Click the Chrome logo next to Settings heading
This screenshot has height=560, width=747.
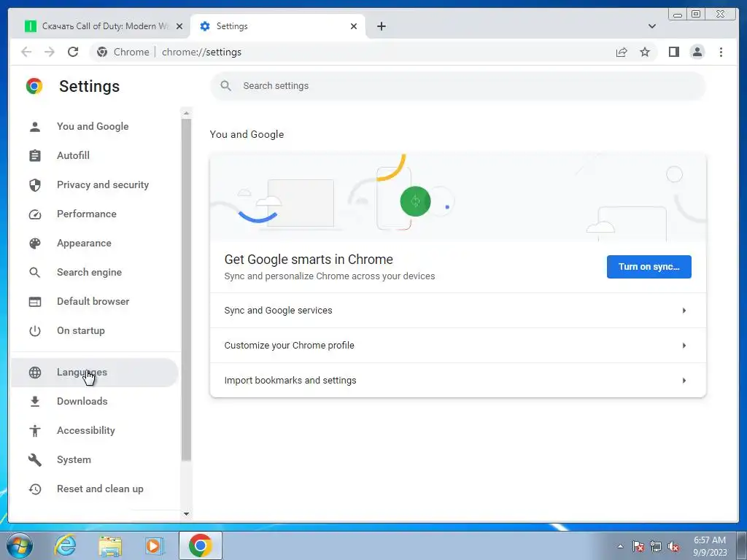pos(34,86)
